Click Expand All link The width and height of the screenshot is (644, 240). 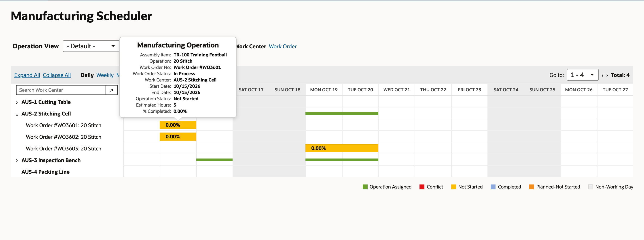[x=27, y=75]
